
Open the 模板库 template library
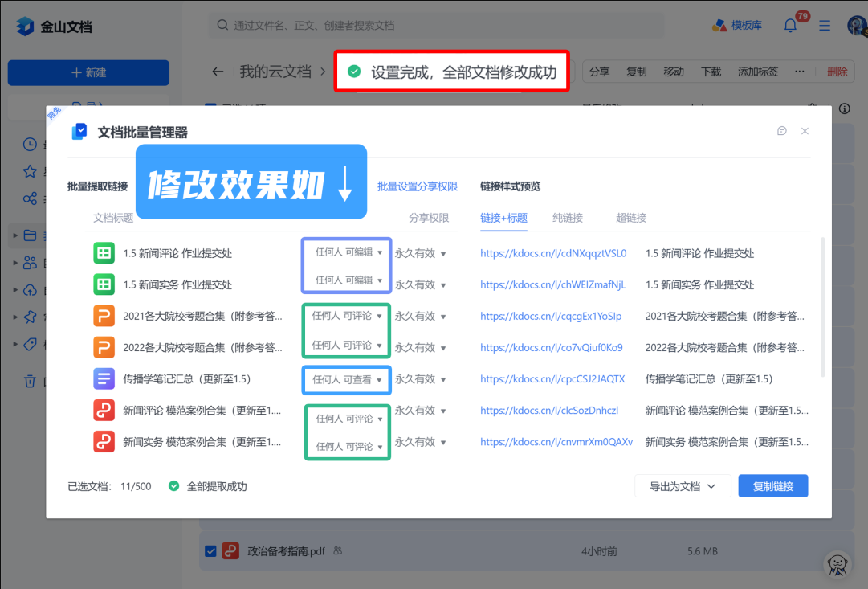pyautogui.click(x=737, y=26)
